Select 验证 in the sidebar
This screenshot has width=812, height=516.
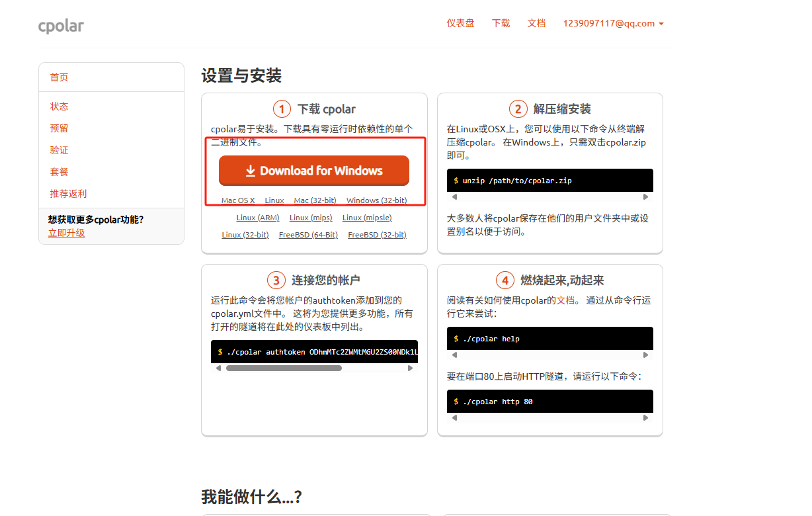pos(59,150)
